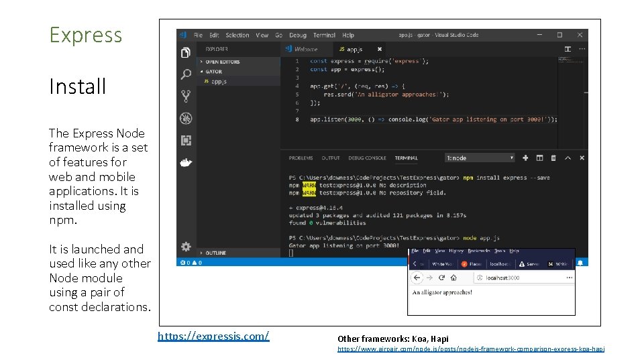Image resolution: width=644 pixels, height=362 pixels.
Task: Open the Search view in activity bar
Action: tap(186, 74)
